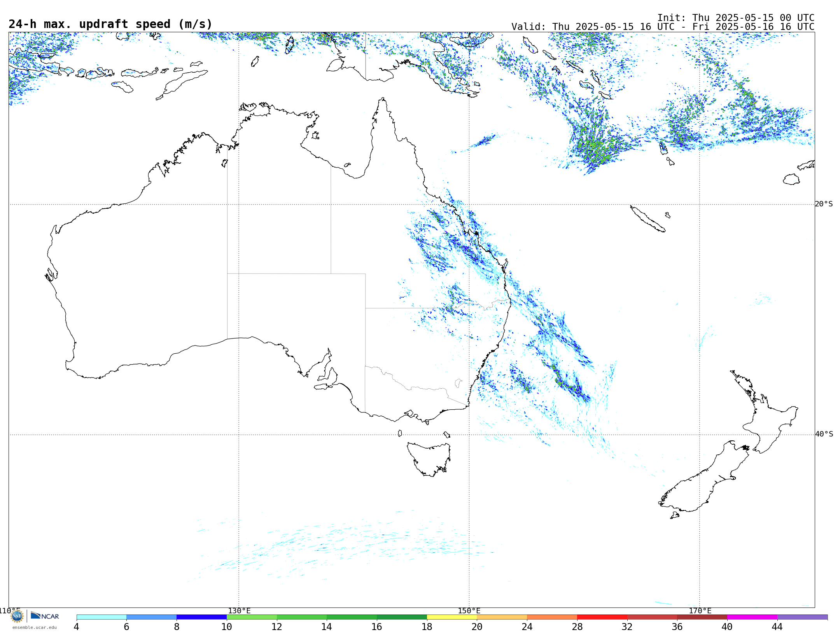This screenshot has width=840, height=632.
Task: Click the muted red 32–36 colorbar swatch
Action: (x=652, y=617)
